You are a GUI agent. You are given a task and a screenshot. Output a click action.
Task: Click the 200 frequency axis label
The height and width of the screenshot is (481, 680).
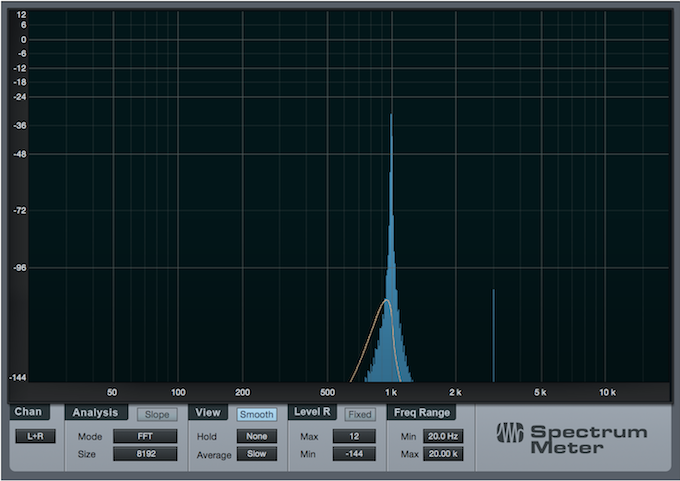point(242,393)
